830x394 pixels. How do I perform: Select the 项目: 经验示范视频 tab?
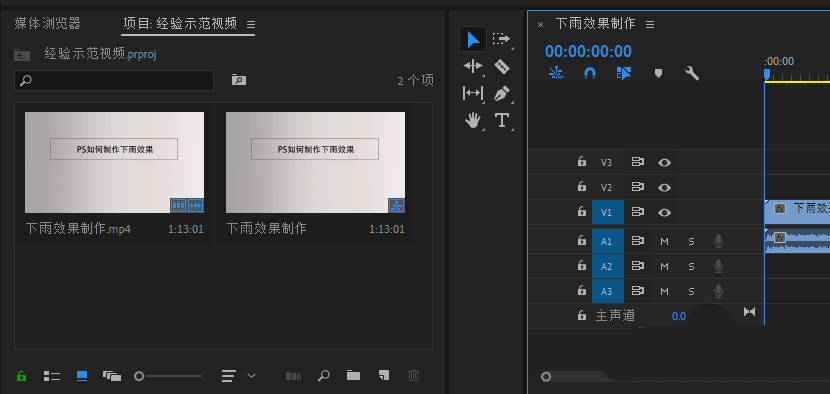[x=180, y=24]
